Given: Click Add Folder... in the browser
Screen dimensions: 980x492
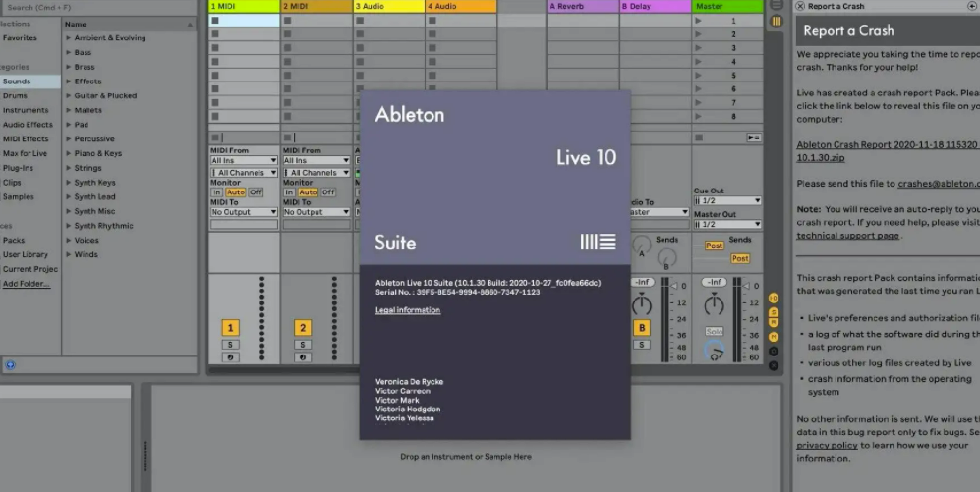Looking at the screenshot, I should (26, 284).
